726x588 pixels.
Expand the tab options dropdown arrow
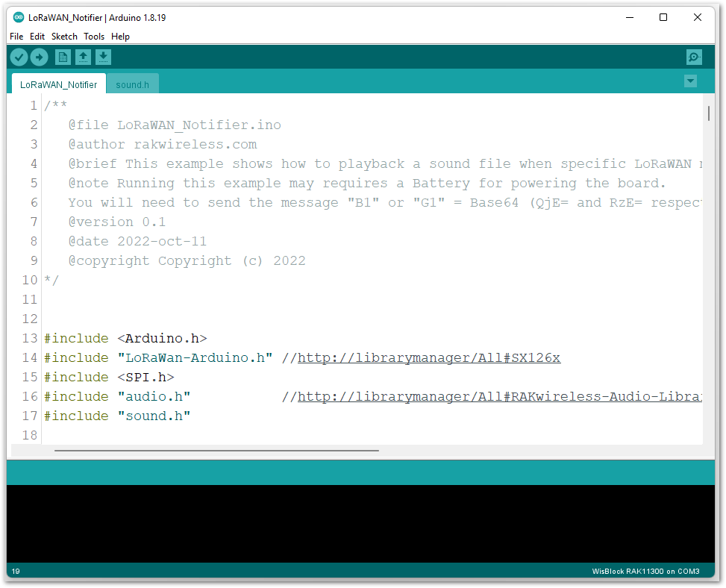[690, 81]
